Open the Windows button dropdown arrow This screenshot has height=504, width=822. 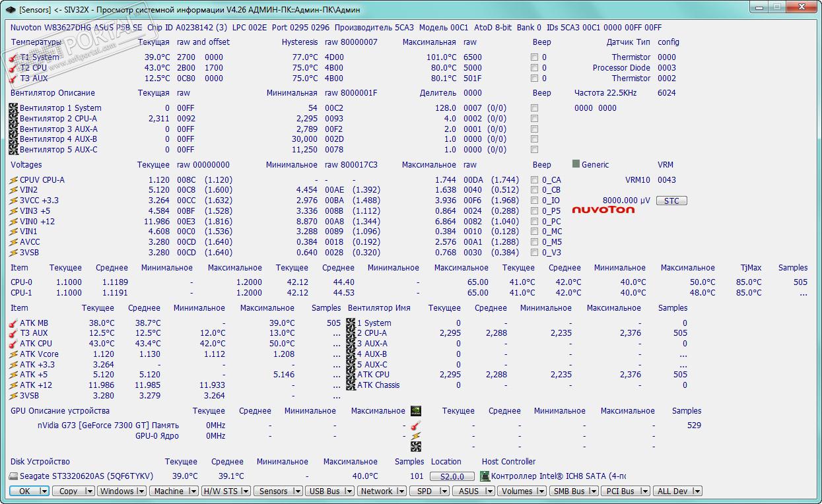pyautogui.click(x=141, y=491)
